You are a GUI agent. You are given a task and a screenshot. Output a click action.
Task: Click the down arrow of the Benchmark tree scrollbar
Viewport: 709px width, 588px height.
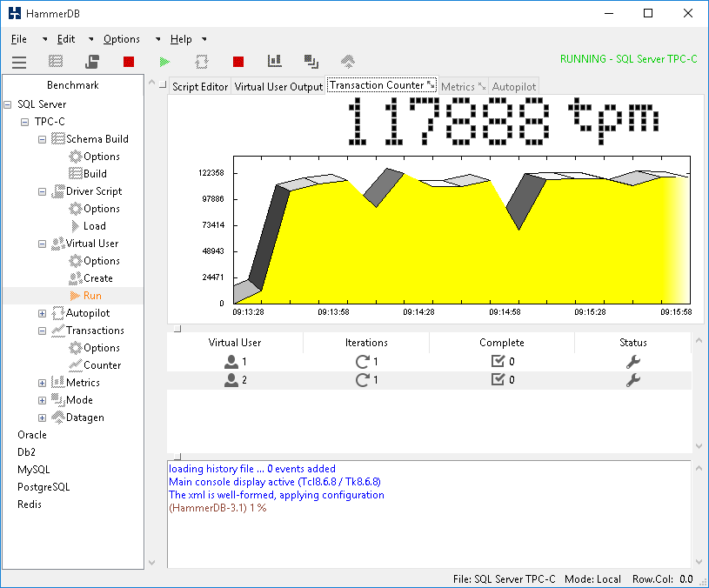152,563
